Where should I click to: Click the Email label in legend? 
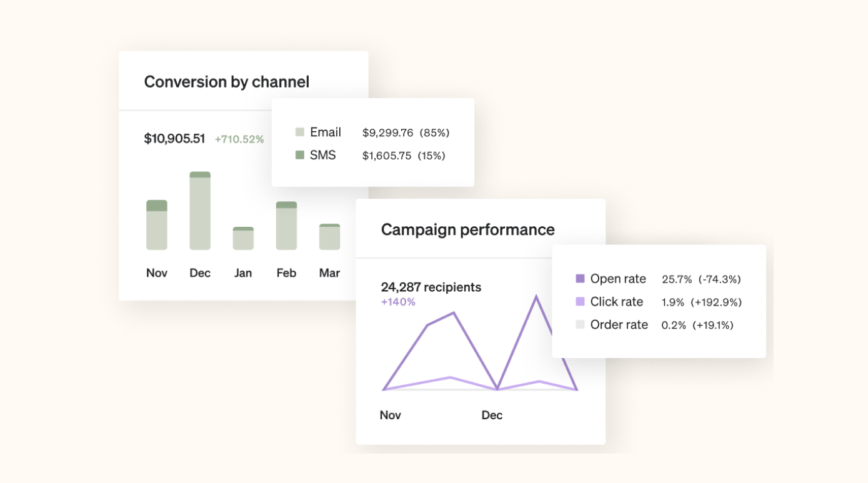[326, 132]
